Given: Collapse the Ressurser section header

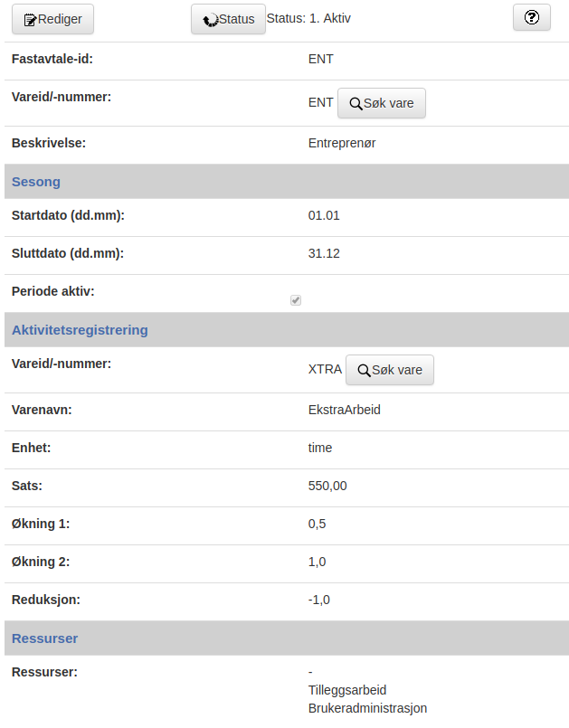Looking at the screenshot, I should point(287,638).
